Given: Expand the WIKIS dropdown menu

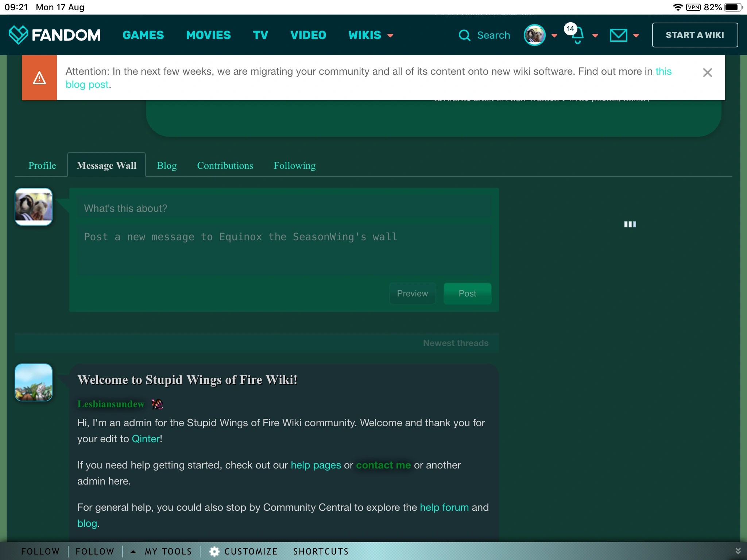Looking at the screenshot, I should [x=370, y=35].
